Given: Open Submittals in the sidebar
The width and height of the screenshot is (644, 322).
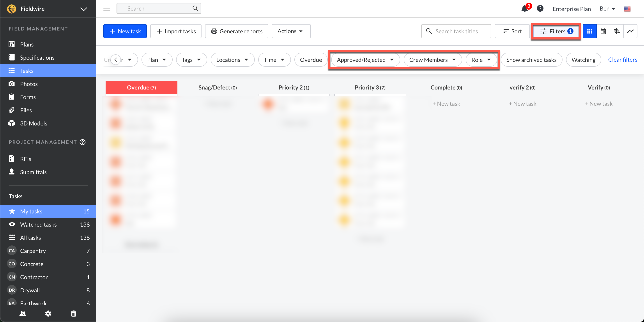Looking at the screenshot, I should [48, 172].
